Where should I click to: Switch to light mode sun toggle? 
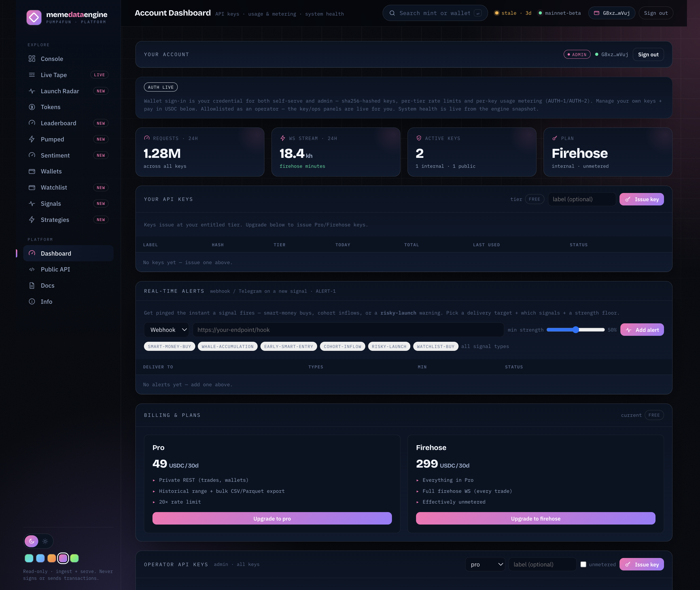[x=45, y=541]
